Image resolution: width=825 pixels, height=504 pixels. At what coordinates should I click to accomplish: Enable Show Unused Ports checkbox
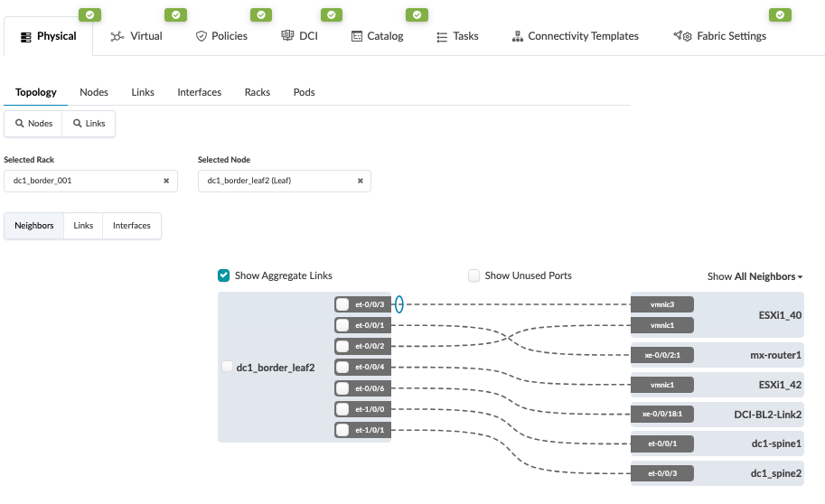[x=473, y=275]
